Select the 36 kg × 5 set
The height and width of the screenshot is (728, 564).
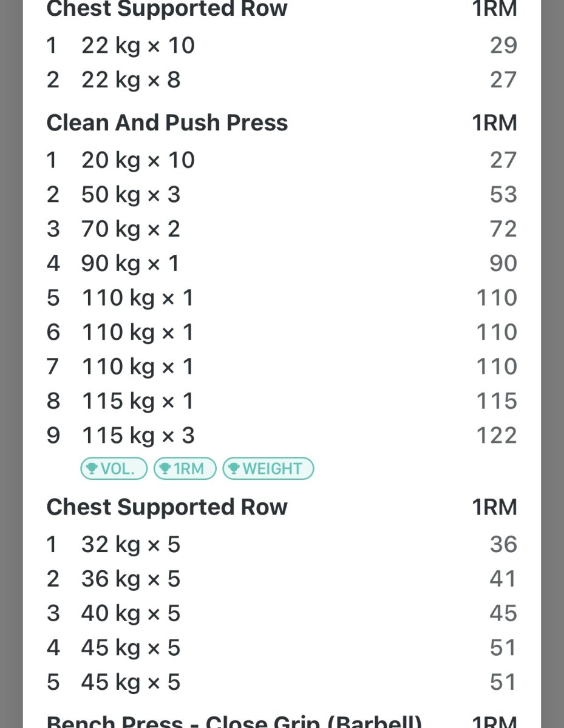[x=131, y=579]
